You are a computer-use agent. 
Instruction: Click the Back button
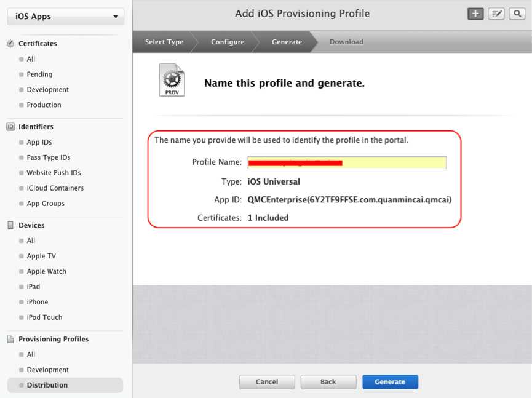coord(328,382)
